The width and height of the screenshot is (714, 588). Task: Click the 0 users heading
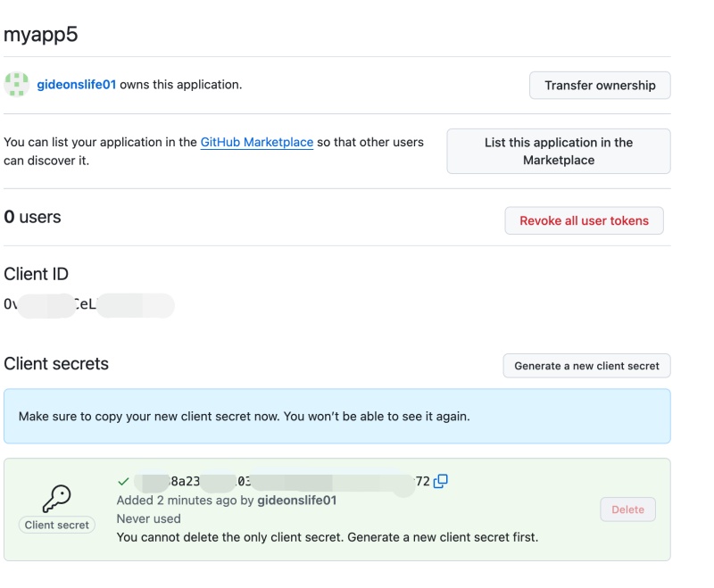pos(32,217)
